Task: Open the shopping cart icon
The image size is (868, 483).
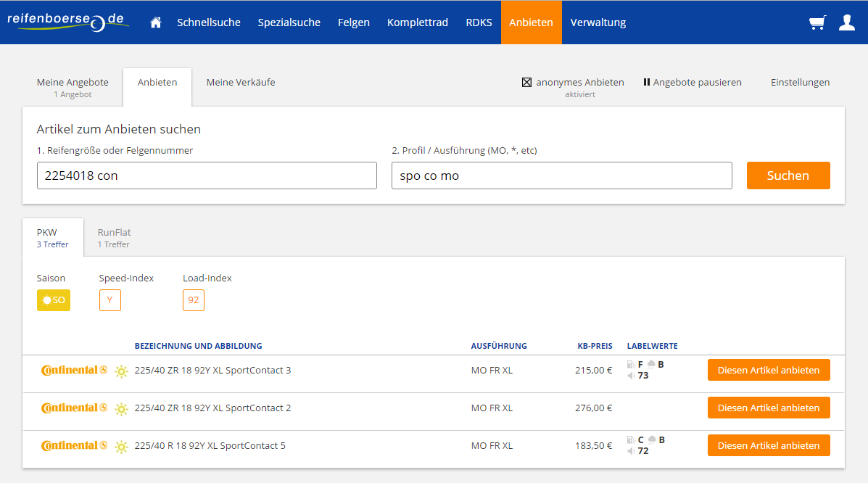Action: [817, 22]
